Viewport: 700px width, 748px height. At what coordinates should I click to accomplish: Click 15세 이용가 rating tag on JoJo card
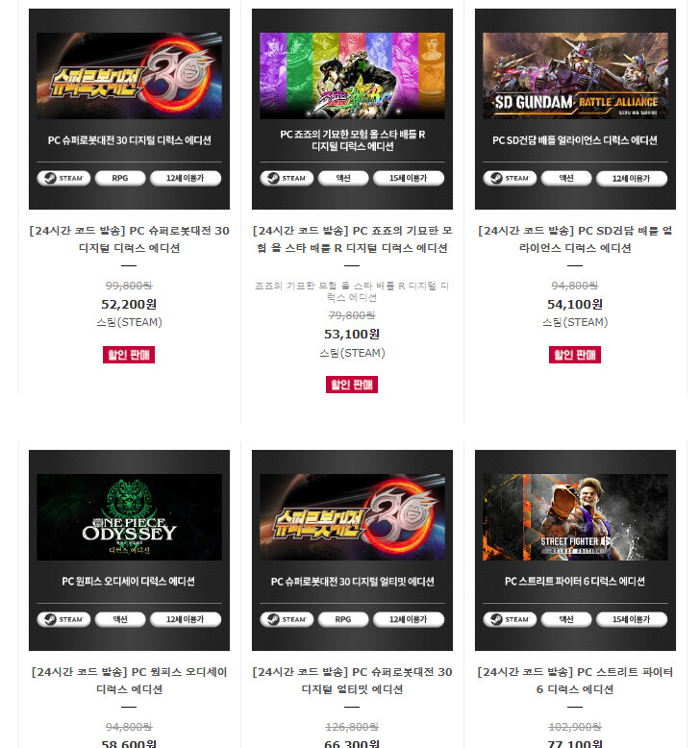pyautogui.click(x=409, y=178)
